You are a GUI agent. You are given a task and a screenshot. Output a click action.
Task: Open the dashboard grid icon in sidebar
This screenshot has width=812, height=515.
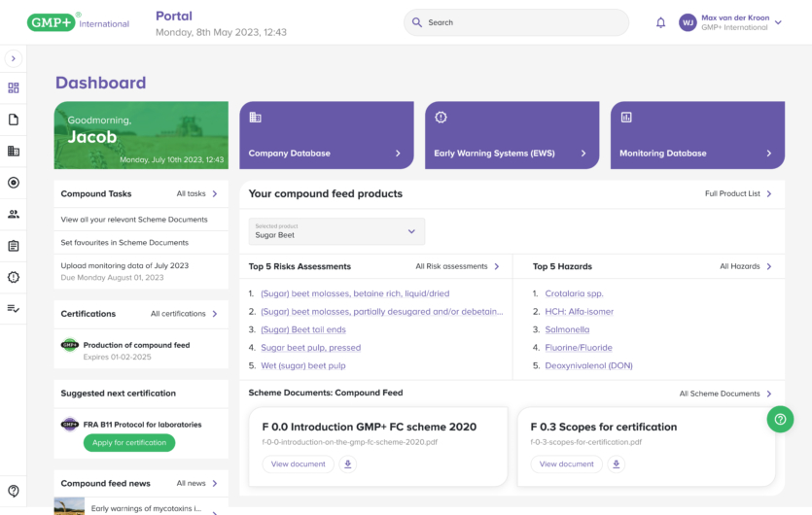point(14,87)
